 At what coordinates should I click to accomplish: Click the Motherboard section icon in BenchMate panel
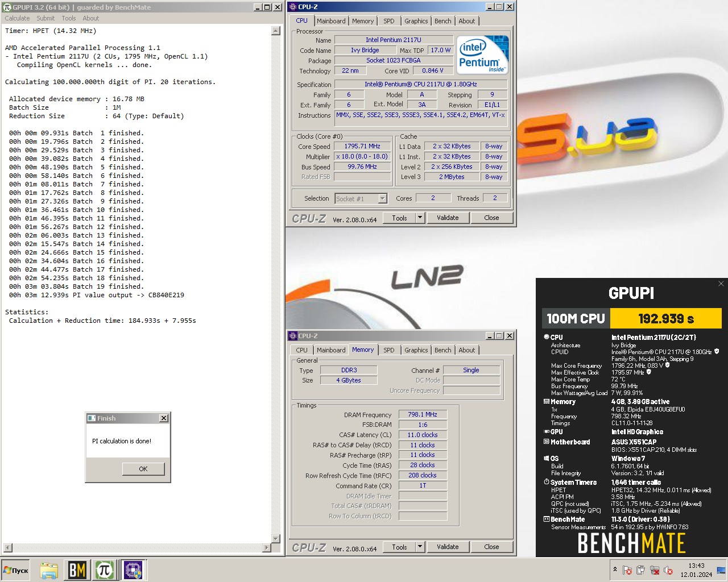tap(547, 442)
